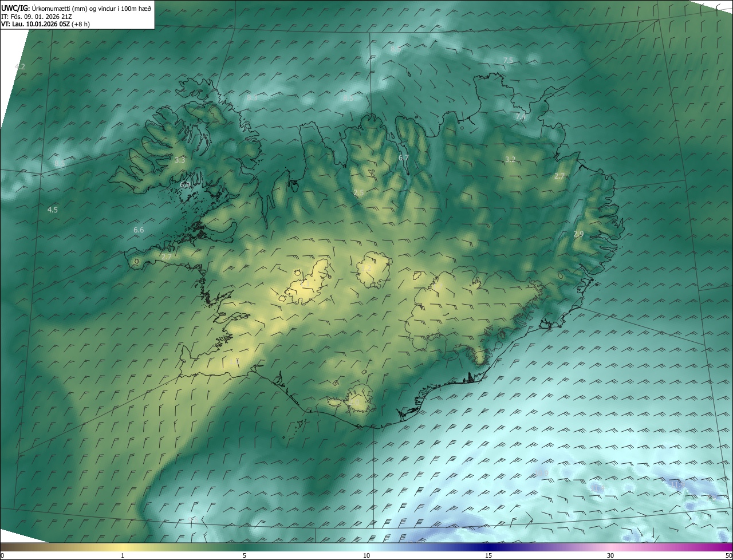Screen dimensions: 733x560
Task: Select the 5 tick on the colour scale
Action: tap(245, 555)
